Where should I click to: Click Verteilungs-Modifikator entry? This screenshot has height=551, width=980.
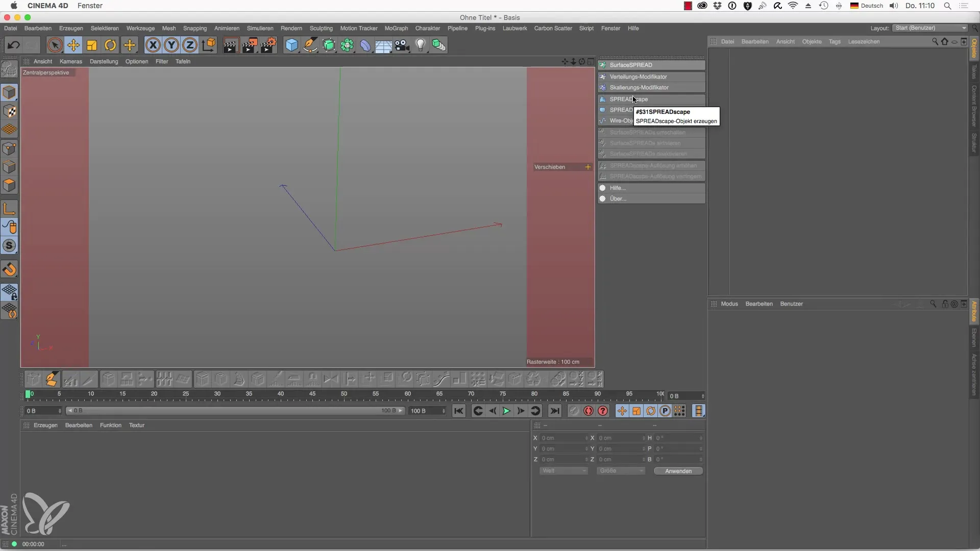pos(652,77)
